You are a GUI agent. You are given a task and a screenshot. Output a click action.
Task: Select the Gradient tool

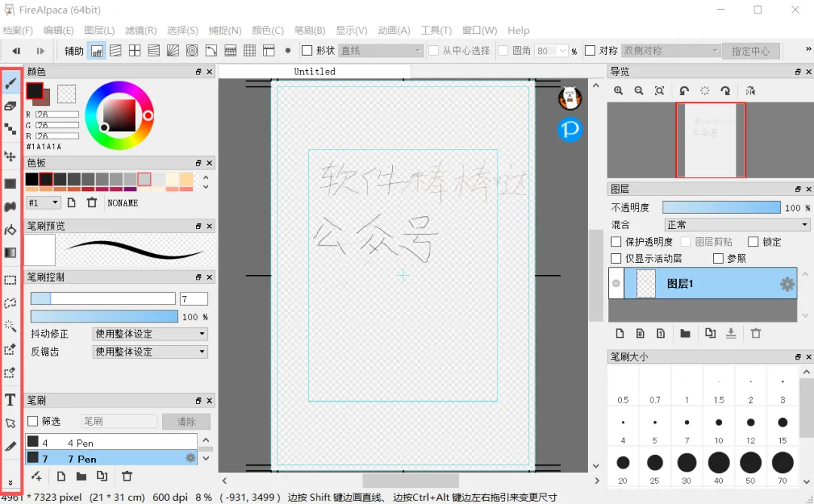(x=11, y=253)
